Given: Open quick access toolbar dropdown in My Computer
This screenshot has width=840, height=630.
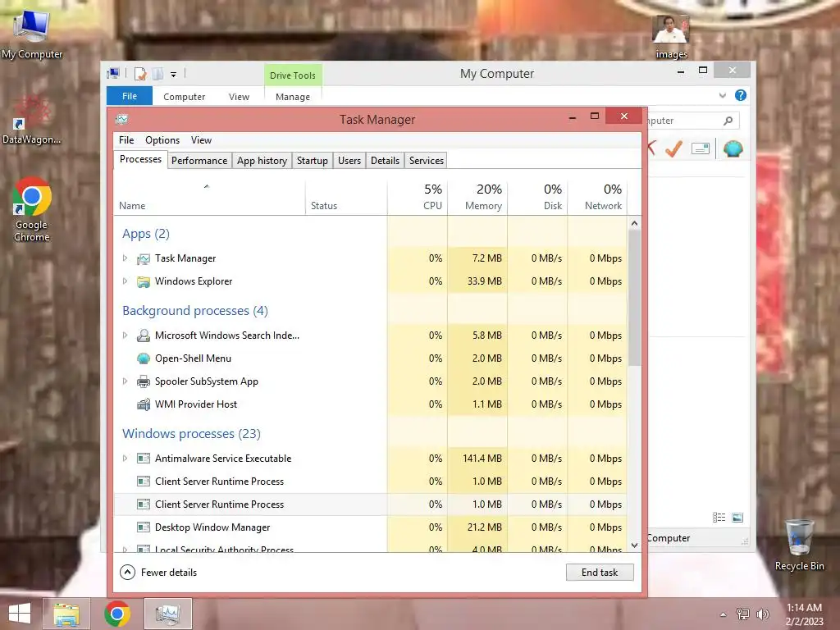Looking at the screenshot, I should coord(173,75).
